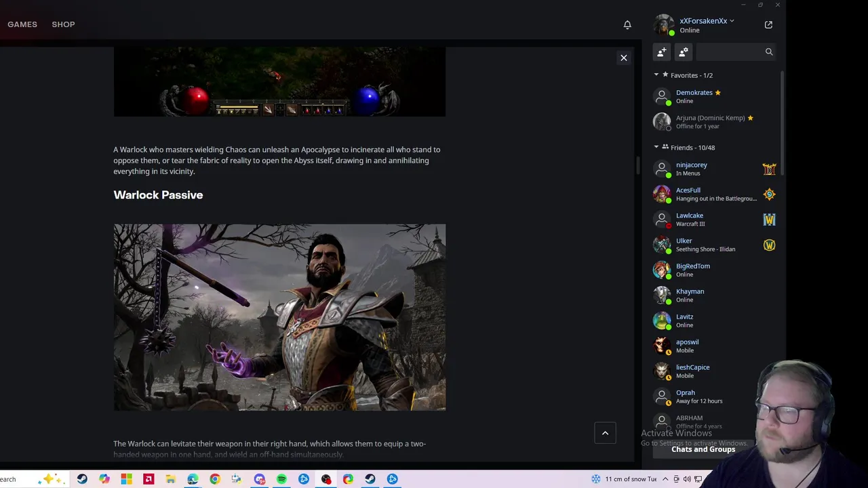Open Microsoft Edge from the taskbar
868x488 pixels.
click(193, 479)
